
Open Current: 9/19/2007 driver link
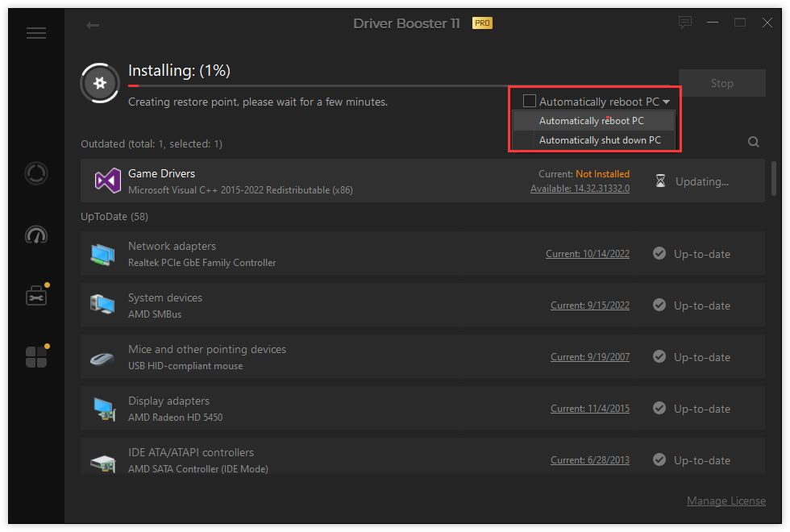tap(590, 356)
